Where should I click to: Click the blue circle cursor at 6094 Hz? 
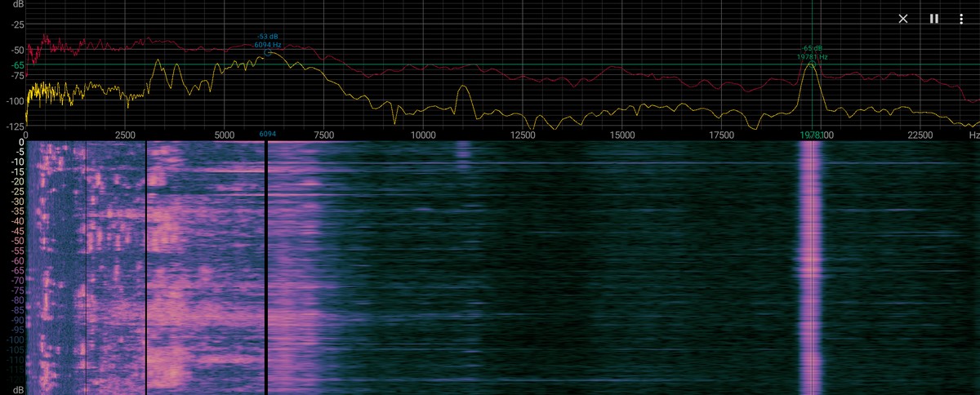[268, 52]
